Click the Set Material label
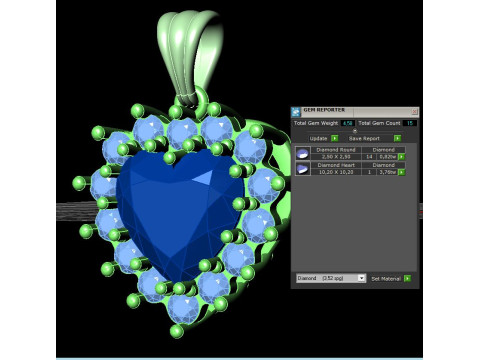Image resolution: width=480 pixels, height=360 pixels. coord(386,279)
